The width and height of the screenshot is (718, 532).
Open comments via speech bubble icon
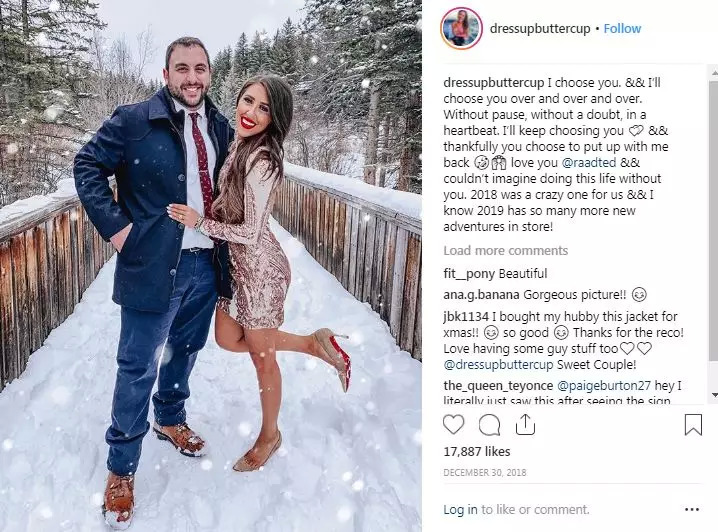point(489,424)
